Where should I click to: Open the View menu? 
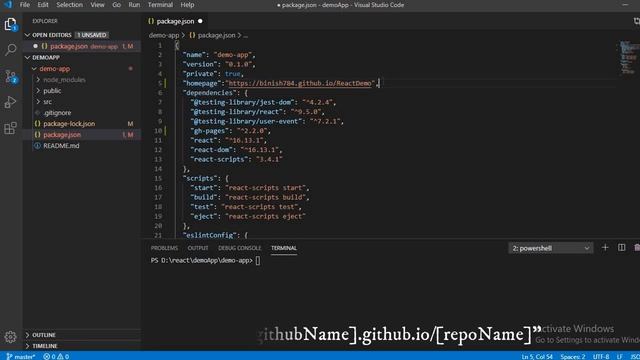click(x=97, y=5)
